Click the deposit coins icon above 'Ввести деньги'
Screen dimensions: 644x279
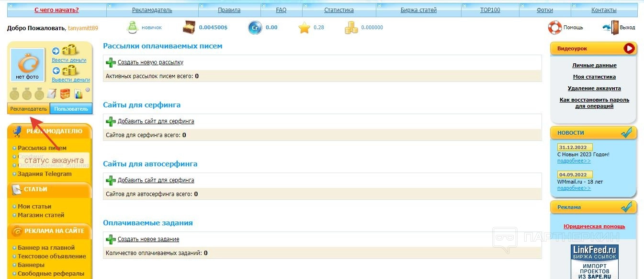69,50
